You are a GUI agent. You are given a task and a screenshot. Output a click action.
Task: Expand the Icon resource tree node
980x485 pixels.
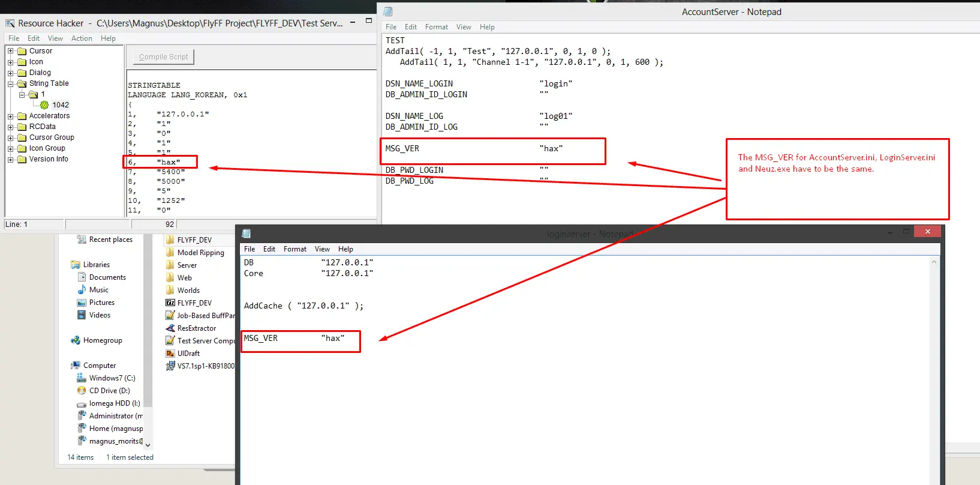(10, 62)
